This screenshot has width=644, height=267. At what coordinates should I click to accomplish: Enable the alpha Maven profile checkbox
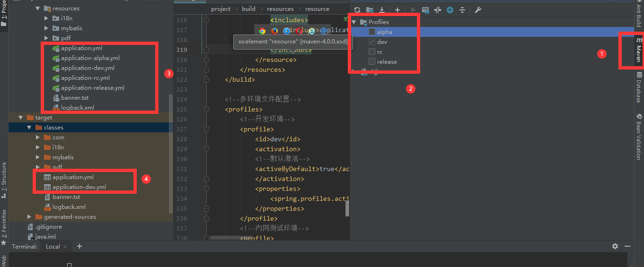click(x=372, y=32)
